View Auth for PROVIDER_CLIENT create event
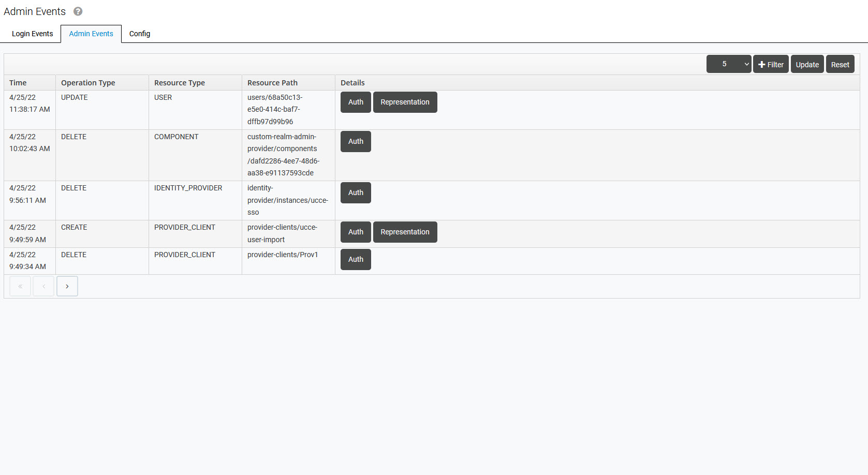The width and height of the screenshot is (868, 475). (356, 232)
